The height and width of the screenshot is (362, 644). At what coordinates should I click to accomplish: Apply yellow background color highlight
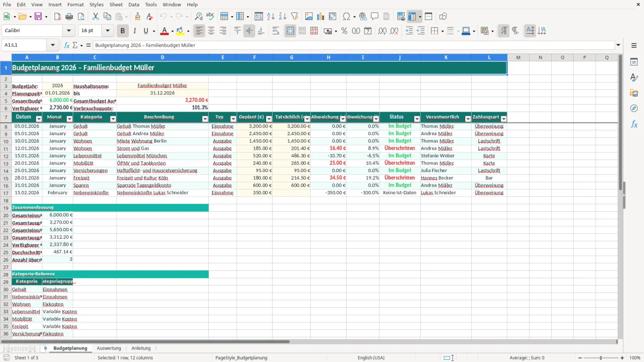pos(180,31)
